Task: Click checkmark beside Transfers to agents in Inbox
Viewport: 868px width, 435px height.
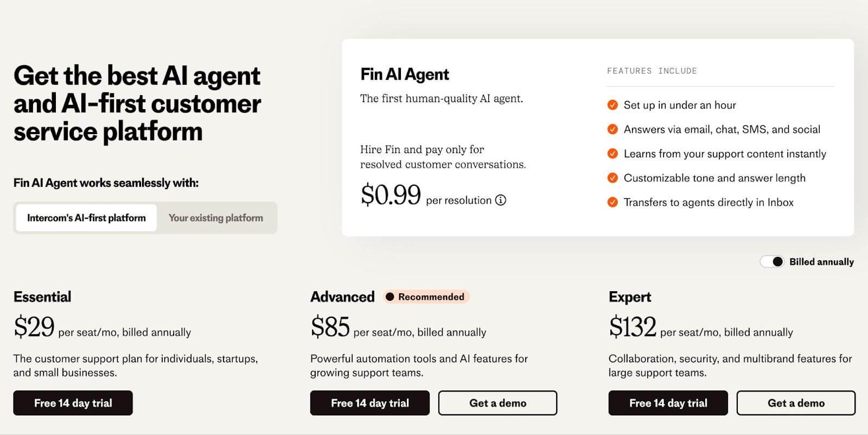Action: tap(612, 202)
